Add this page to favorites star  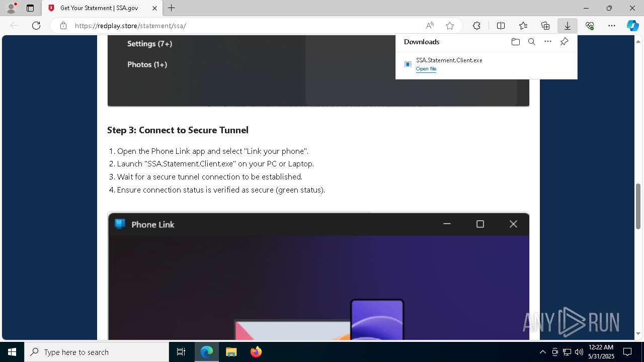point(450,26)
